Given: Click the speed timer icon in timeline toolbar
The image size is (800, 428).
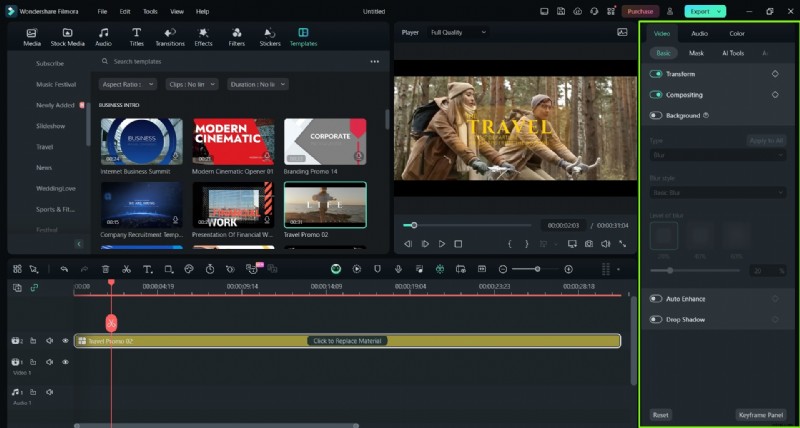Looking at the screenshot, I should point(210,269).
